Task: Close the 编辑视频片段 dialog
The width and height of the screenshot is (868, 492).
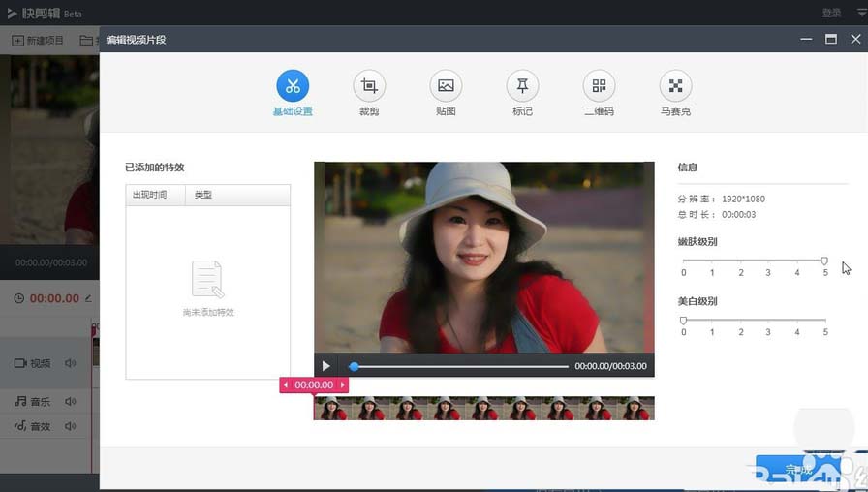Action: tap(855, 39)
